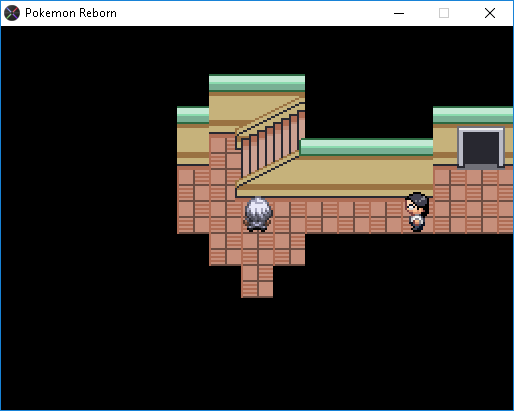514x411 pixels.
Task: Click the black-haired NPC with glasses
Action: click(x=417, y=211)
